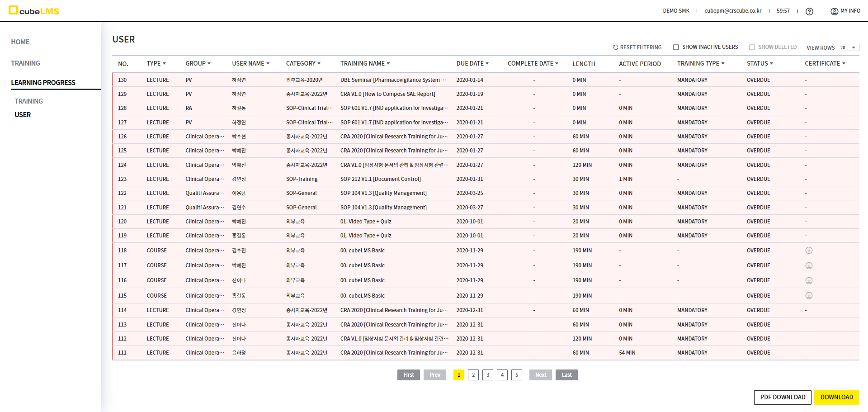Select Training under Learning Progress

tap(28, 101)
